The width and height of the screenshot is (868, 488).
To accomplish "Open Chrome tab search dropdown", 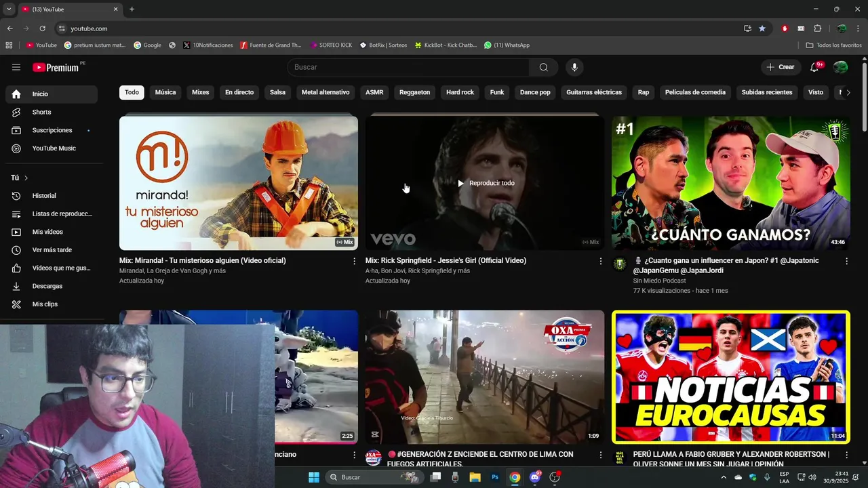I will pyautogui.click(x=9, y=9).
